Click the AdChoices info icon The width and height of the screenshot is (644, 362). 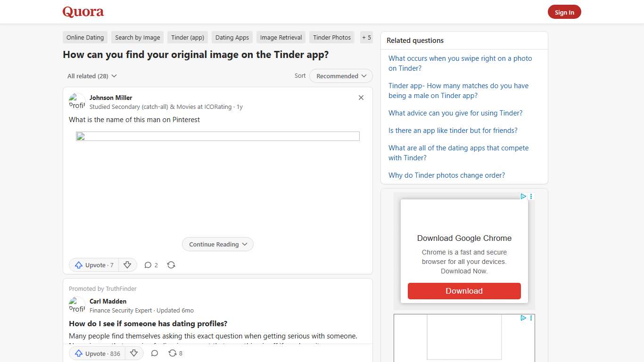[x=523, y=197]
